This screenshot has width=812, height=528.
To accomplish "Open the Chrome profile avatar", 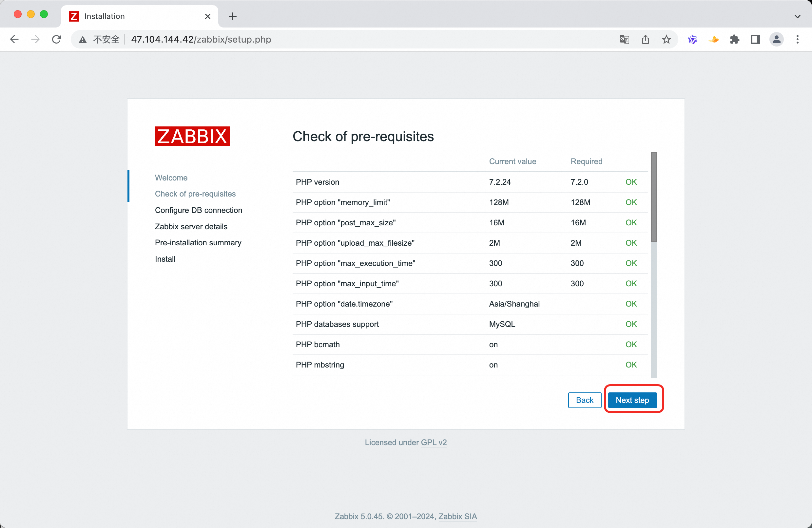I will (x=776, y=40).
